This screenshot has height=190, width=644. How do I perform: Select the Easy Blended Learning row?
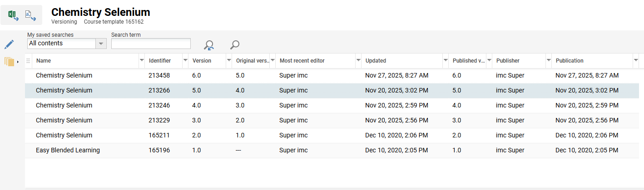click(x=332, y=150)
